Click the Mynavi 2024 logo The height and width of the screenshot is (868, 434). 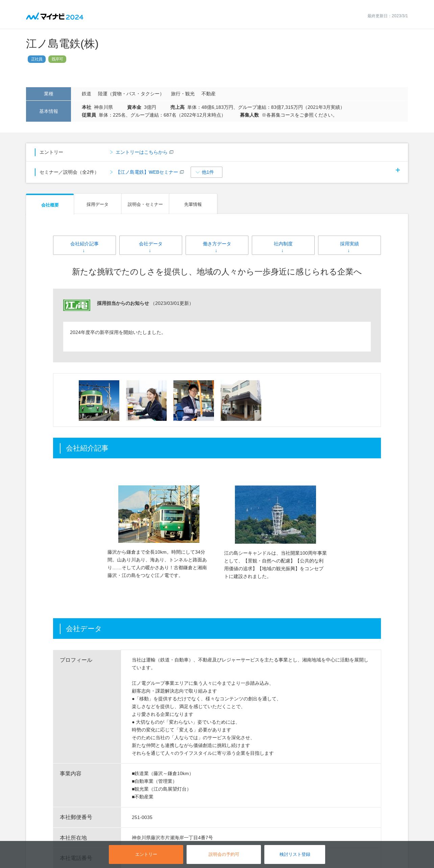pos(55,17)
